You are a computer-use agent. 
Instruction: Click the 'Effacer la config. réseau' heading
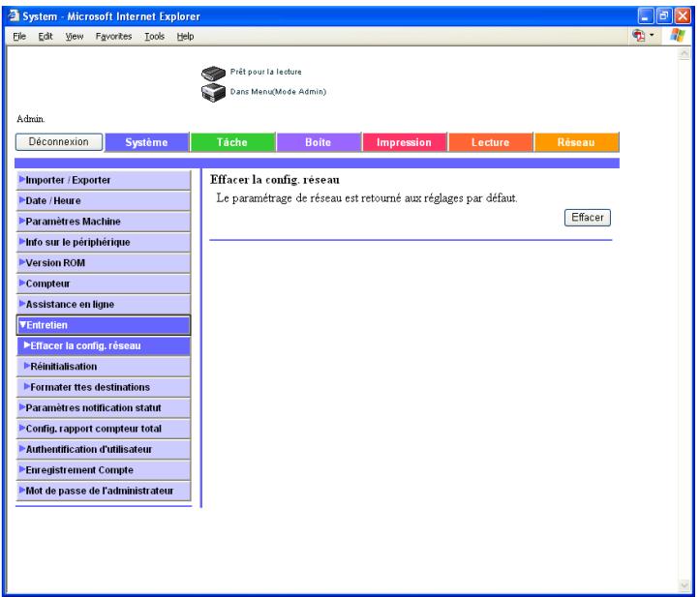(275, 180)
